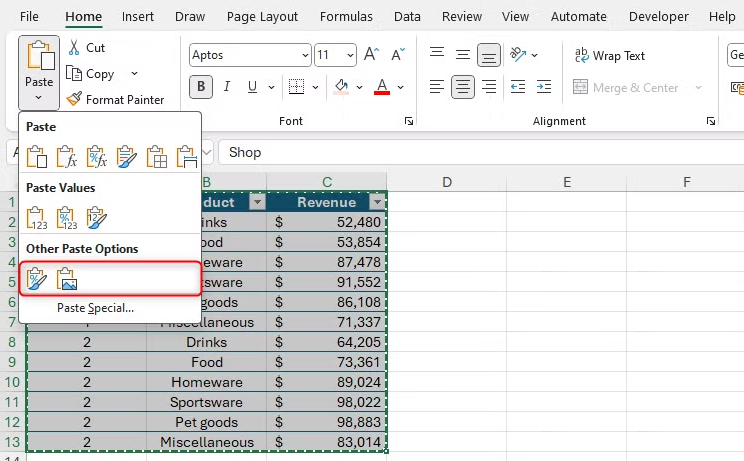Viewport: 744px width, 461px height.
Task: Open Font settings dialog launcher
Action: pos(409,121)
